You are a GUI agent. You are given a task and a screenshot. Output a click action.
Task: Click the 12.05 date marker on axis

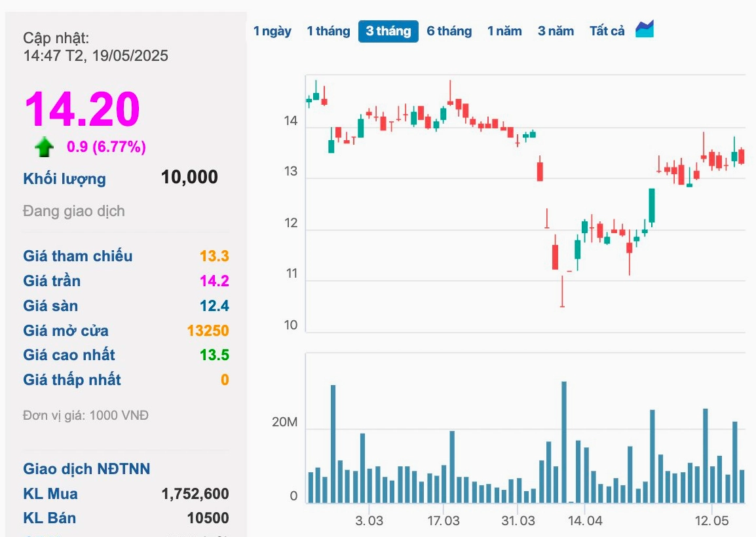coord(711,521)
